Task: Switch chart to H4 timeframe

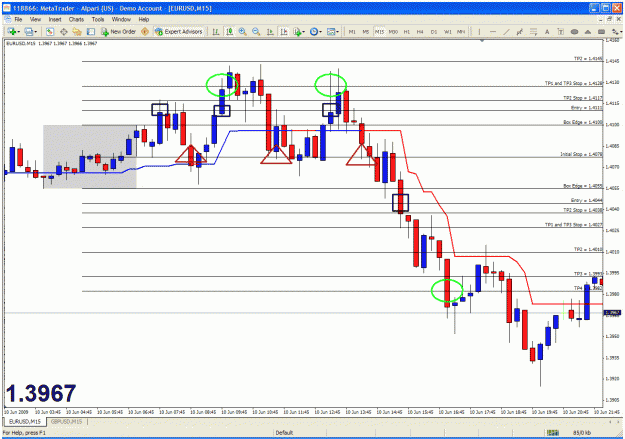Action: point(420,31)
